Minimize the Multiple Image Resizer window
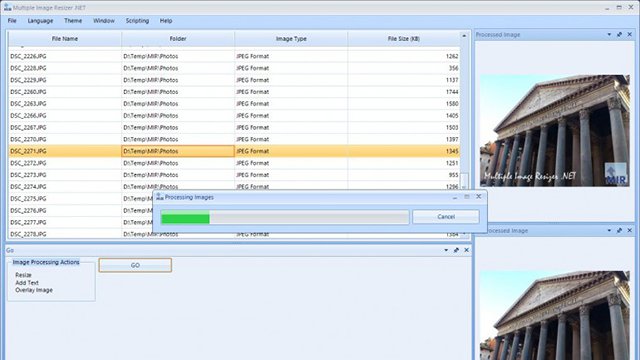The image size is (640, 360). point(607,7)
